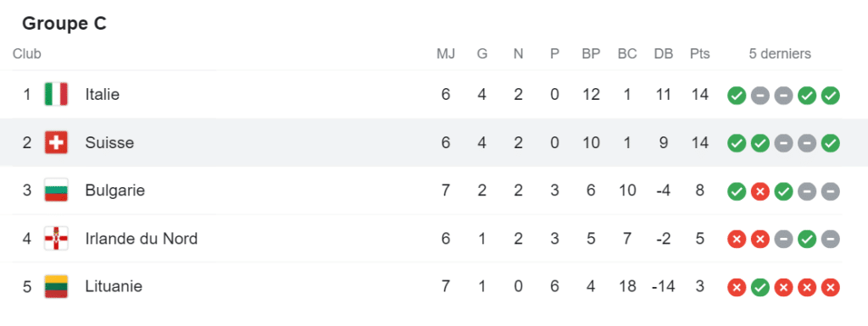The height and width of the screenshot is (326, 868).
Task: Open the Italie team link
Action: pos(103,95)
